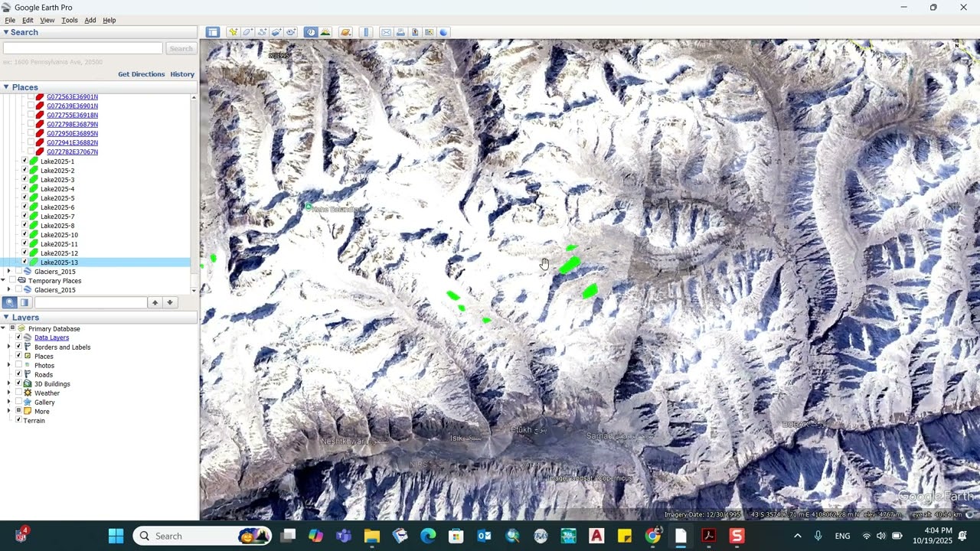Viewport: 980px width, 551px height.
Task: Collapse the Search panel header arrow
Action: [6, 32]
